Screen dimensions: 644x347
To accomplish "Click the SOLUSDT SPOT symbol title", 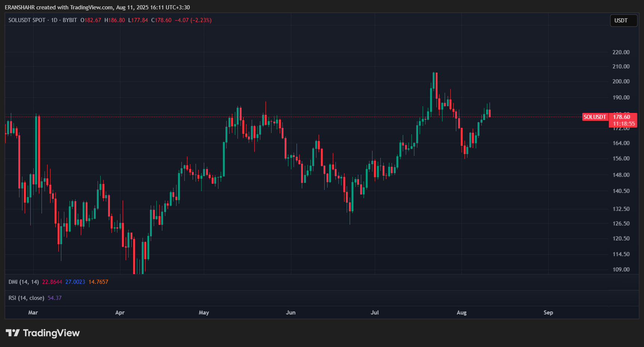I will (x=27, y=20).
